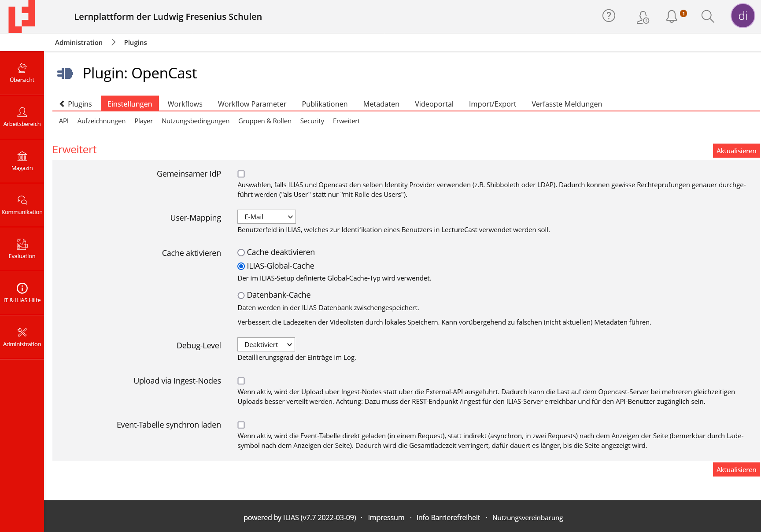This screenshot has height=532, width=761.
Task: Open the Evaluation sidebar icon
Action: tap(22, 249)
